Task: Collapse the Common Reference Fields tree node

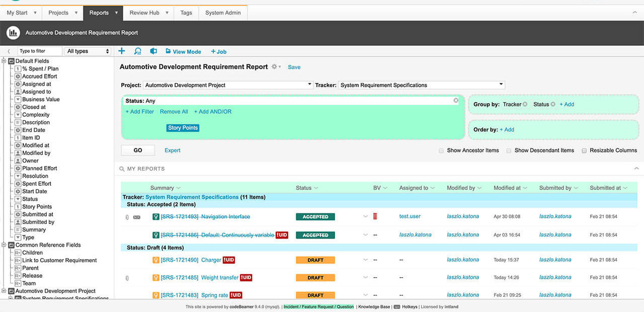Action: 4,245
